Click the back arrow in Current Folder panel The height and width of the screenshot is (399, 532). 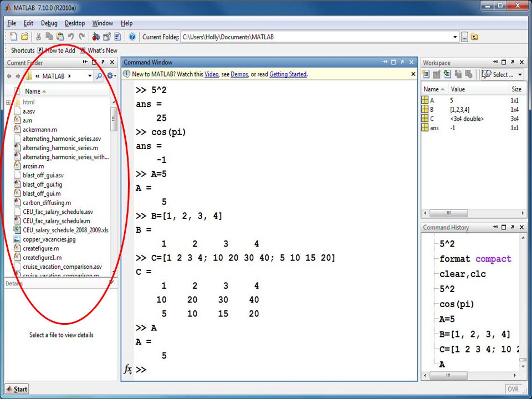[9, 76]
